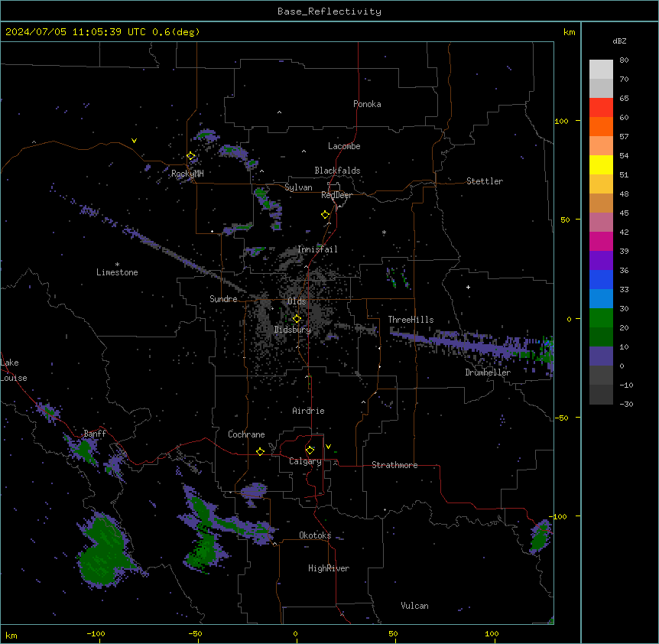Screen dimensions: 659x644
Task: Click the Sylvan label
Action: [x=298, y=187]
